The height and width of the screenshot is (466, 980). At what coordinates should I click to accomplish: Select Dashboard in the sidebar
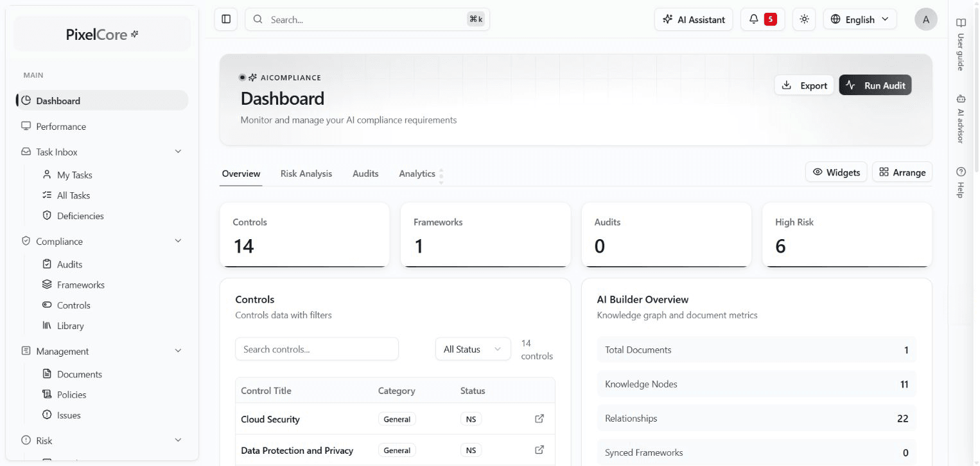coord(102,100)
